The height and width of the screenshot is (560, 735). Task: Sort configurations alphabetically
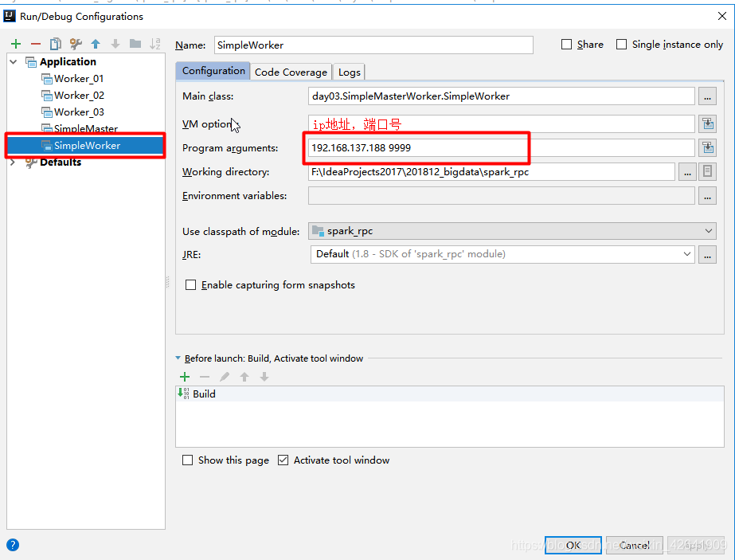point(155,44)
